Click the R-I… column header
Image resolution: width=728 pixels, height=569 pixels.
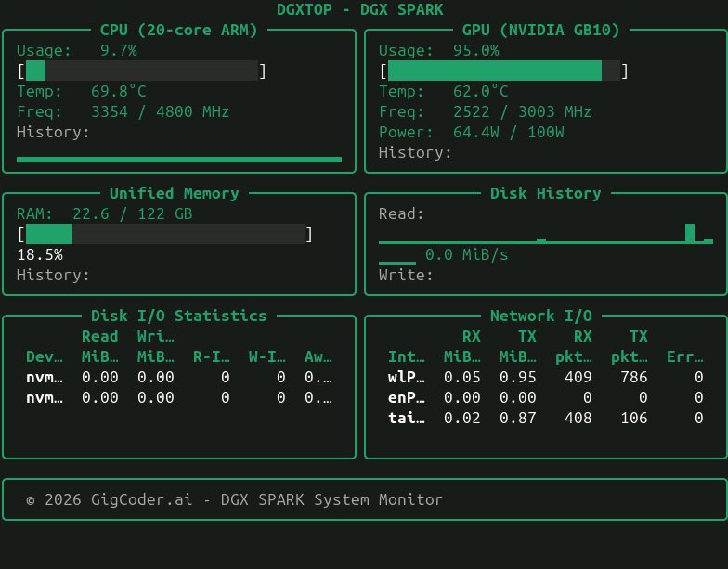click(x=212, y=356)
